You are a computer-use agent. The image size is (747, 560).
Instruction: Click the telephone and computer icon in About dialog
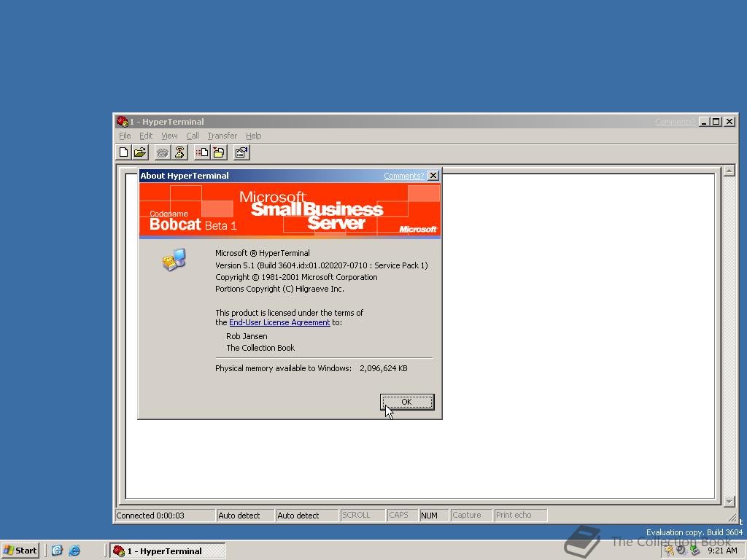point(174,260)
